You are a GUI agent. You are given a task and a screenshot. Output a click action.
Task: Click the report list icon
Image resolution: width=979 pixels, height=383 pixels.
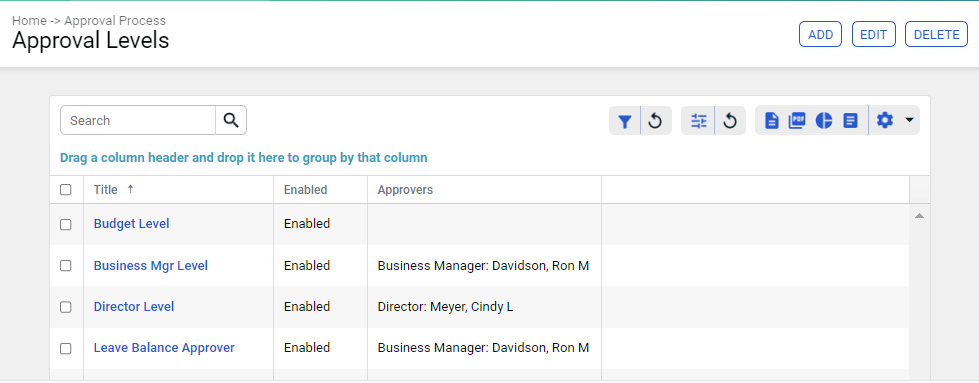[x=850, y=121]
